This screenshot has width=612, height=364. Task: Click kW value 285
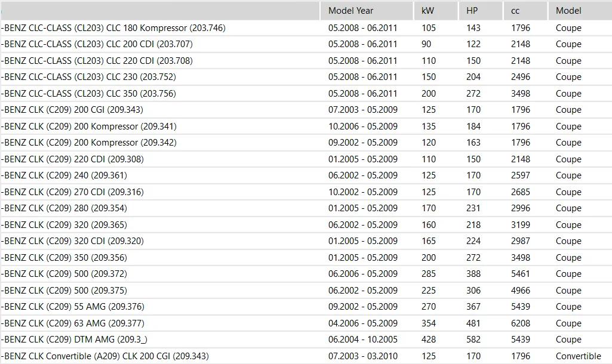(x=429, y=274)
